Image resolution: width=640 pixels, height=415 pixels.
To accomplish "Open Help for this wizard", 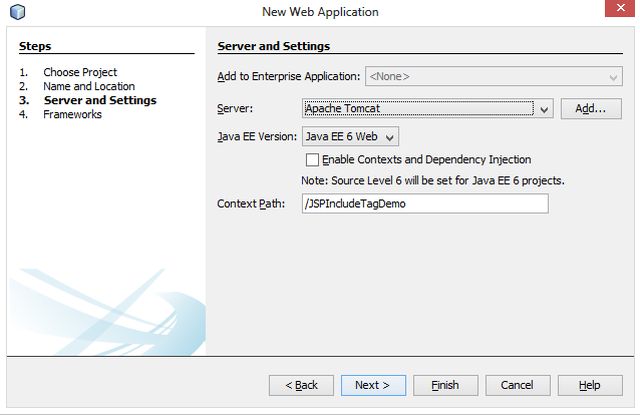I will [590, 385].
